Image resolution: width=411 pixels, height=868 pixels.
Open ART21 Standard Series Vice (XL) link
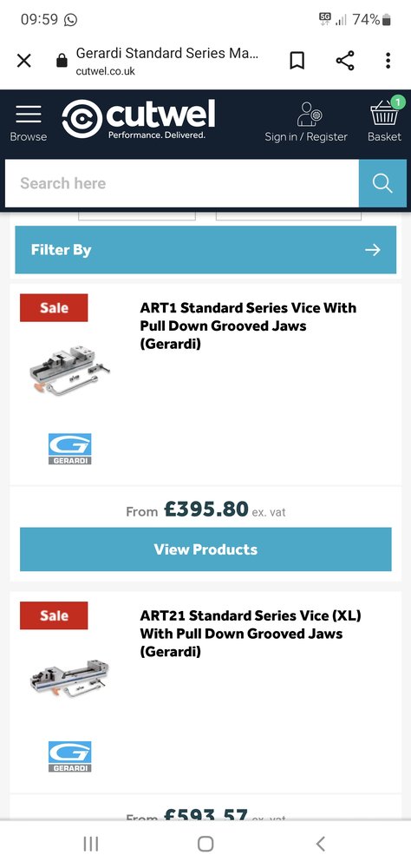[251, 634]
